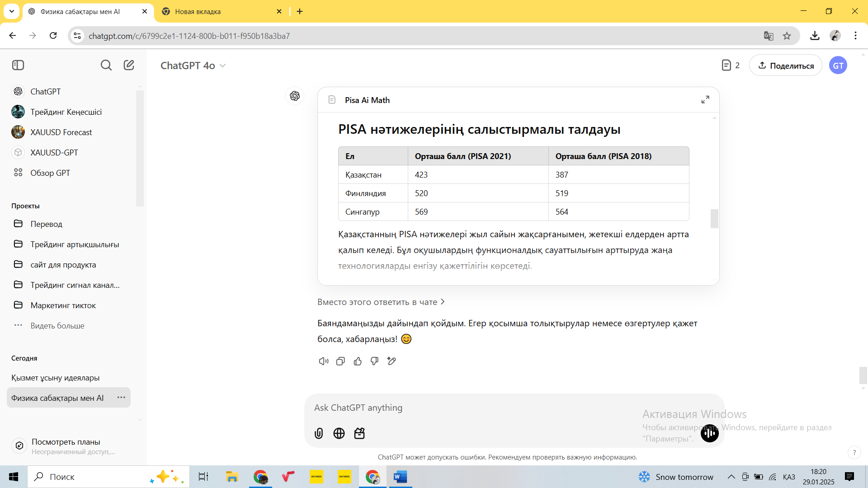868x488 pixels.
Task: Attach a file with paperclip icon
Action: click(x=319, y=433)
